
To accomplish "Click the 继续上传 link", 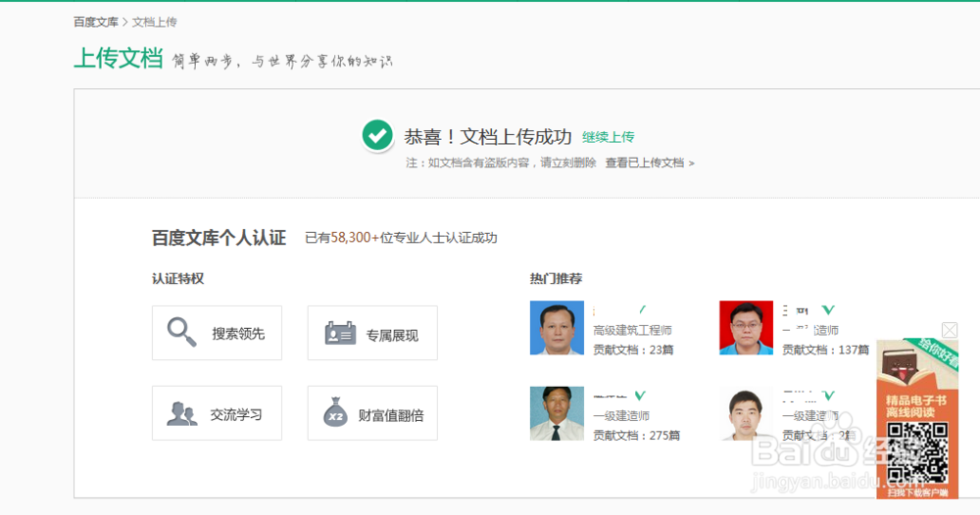I will click(609, 137).
